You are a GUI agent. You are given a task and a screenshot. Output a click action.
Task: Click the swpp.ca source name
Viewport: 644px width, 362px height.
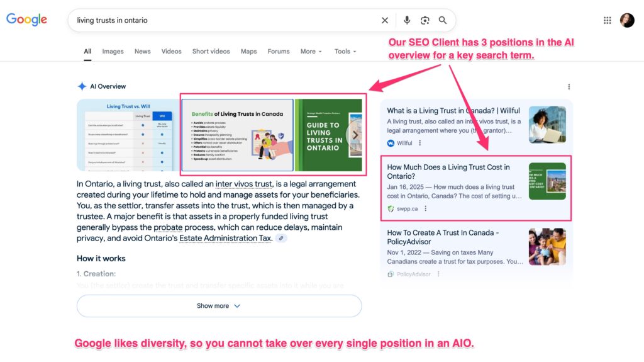click(x=407, y=208)
